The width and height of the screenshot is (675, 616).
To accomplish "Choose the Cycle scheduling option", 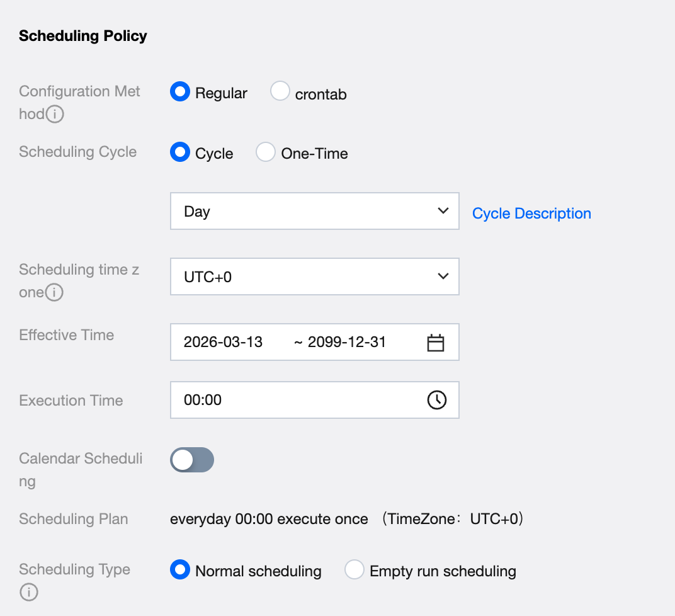I will click(x=180, y=152).
